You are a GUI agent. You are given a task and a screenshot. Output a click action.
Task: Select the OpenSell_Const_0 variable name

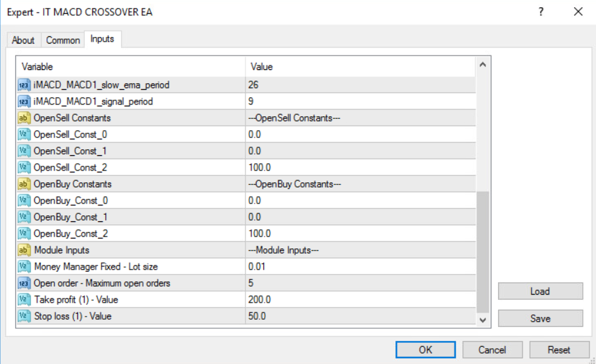pyautogui.click(x=70, y=135)
